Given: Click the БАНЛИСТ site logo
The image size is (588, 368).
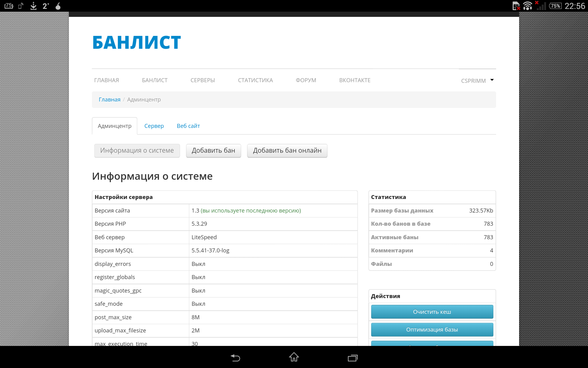Looking at the screenshot, I should [137, 42].
